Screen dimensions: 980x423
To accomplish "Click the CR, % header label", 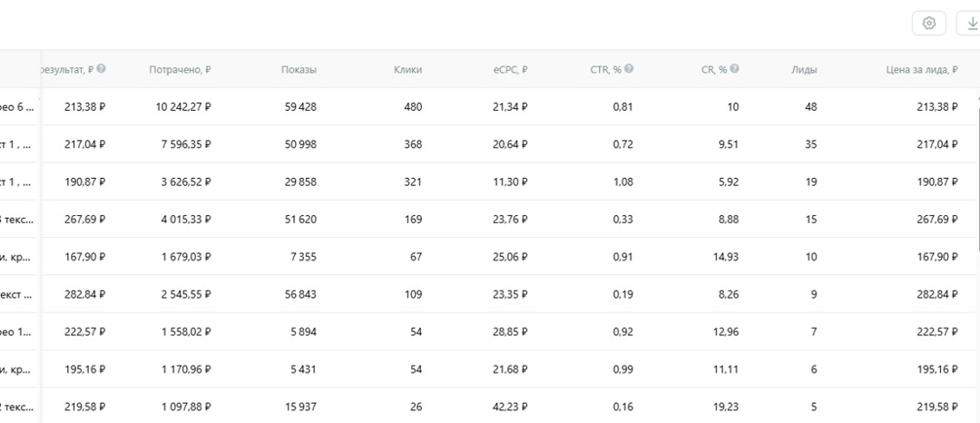I will (714, 70).
